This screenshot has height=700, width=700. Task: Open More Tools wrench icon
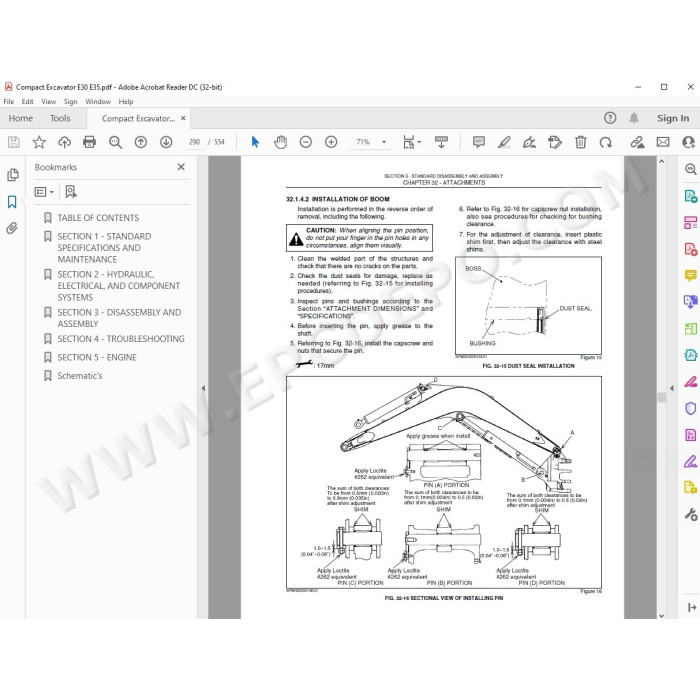click(x=691, y=515)
